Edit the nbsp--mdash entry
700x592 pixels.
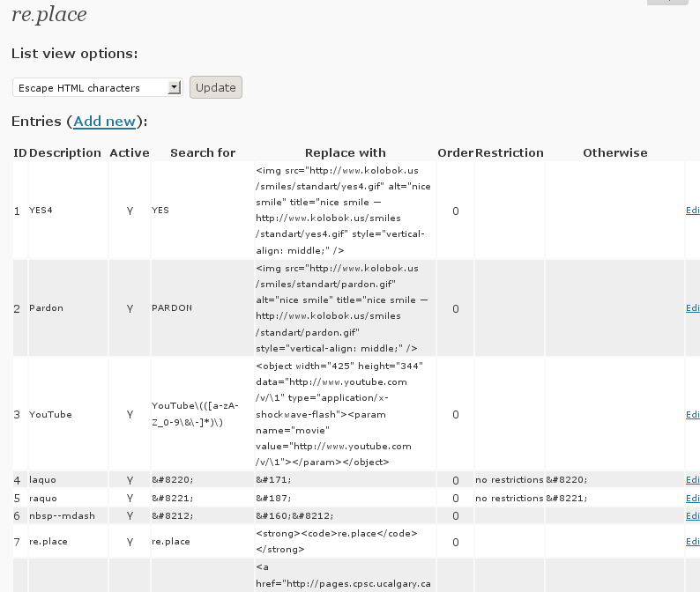click(x=693, y=516)
